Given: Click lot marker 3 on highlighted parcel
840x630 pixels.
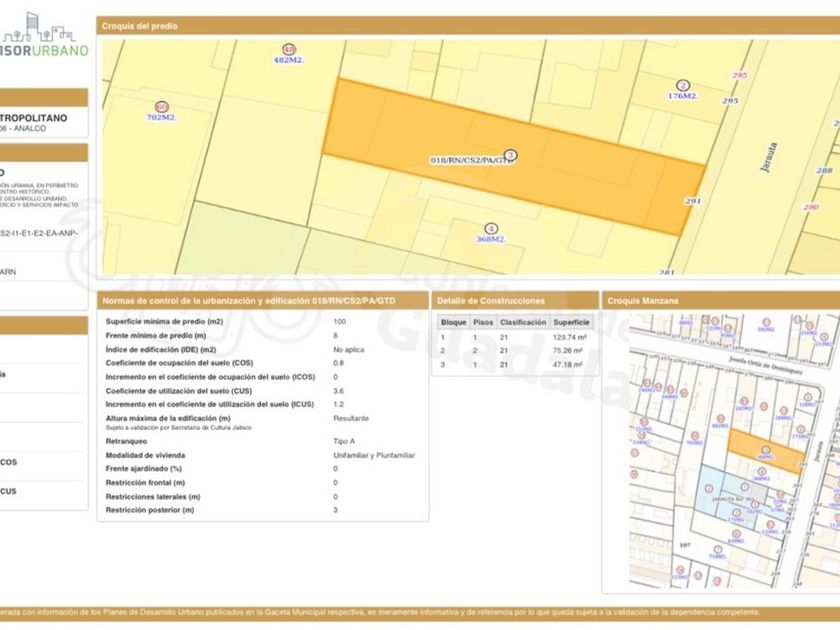Looking at the screenshot, I should pyautogui.click(x=511, y=155).
